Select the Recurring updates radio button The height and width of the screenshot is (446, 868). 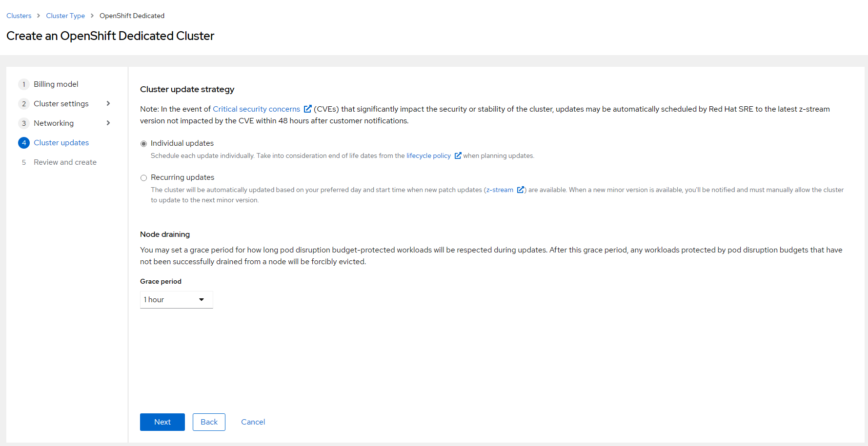[144, 178]
